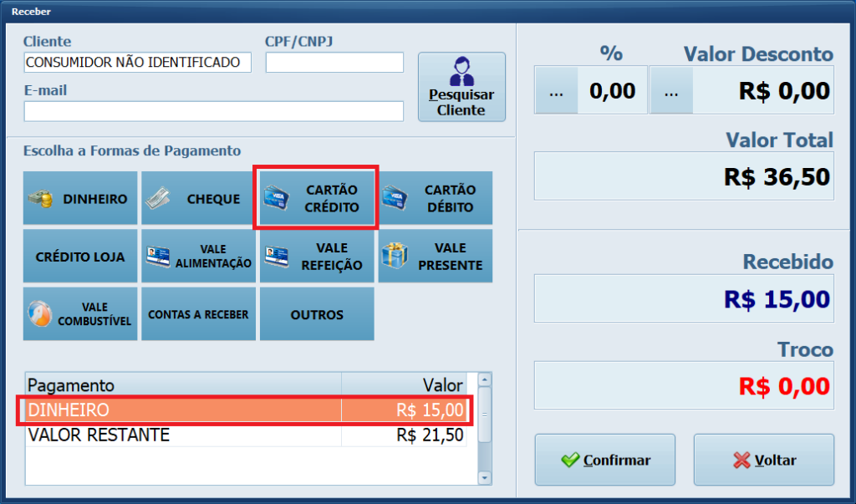Open percent discount ellipsis button
The width and height of the screenshot is (856, 504).
556,91
